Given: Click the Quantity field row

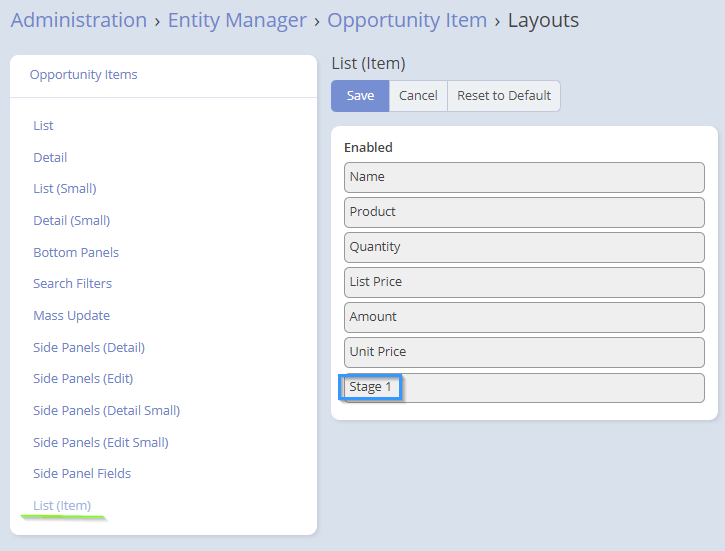Looking at the screenshot, I should 524,247.
